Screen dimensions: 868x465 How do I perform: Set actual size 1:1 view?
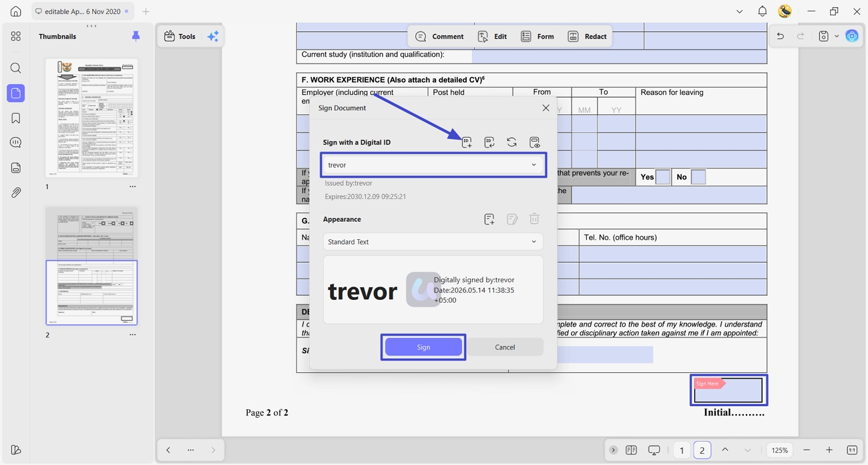pos(852,450)
